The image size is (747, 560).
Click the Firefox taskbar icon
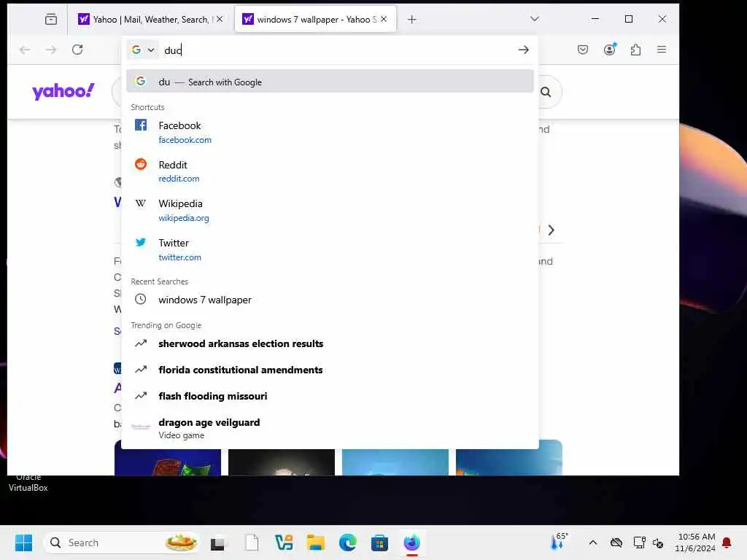pyautogui.click(x=411, y=542)
